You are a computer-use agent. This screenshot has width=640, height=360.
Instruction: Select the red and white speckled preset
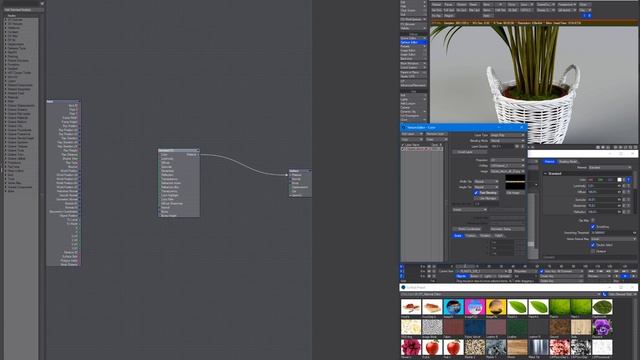pyautogui.click(x=560, y=347)
